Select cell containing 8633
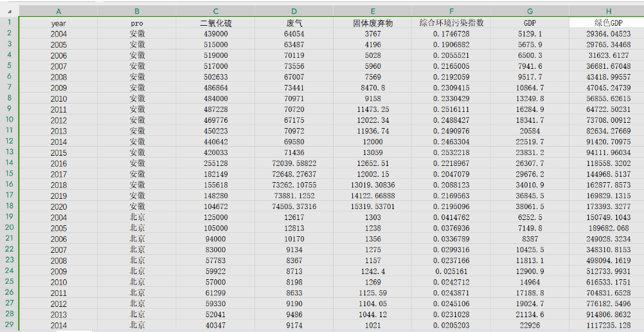 pos(294,293)
